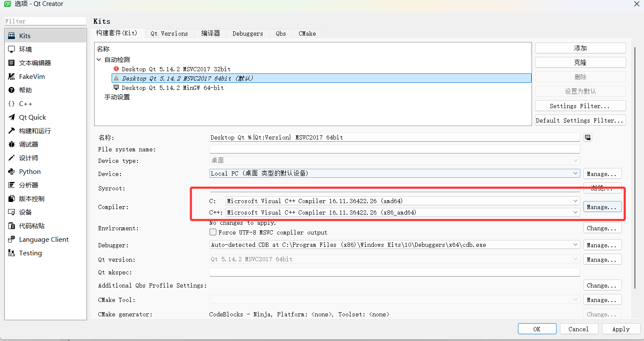Open the C++ braces category
This screenshot has width=644, height=341.
point(11,103)
